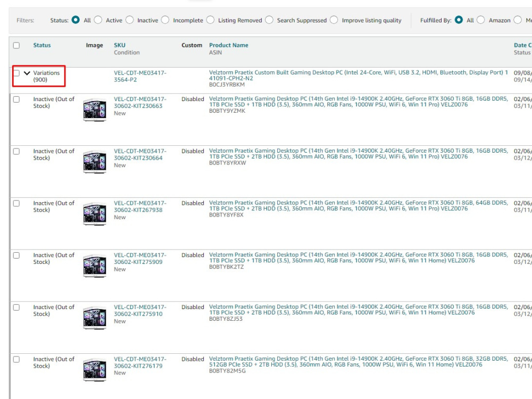This screenshot has height=399, width=532.
Task: Open SKU link ending KIT230663
Action: [140, 103]
